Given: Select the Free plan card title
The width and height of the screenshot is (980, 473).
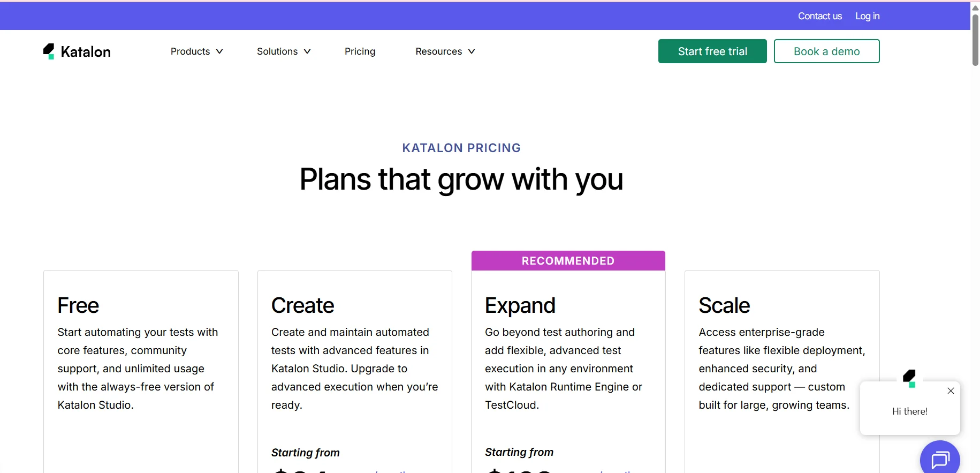Looking at the screenshot, I should [x=78, y=305].
